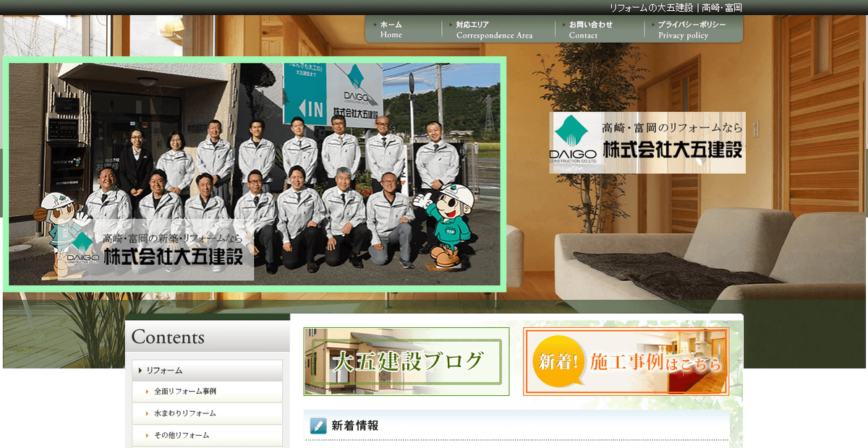Click the staff group photo hero image
Screen dimensions: 868x448
[253, 173]
